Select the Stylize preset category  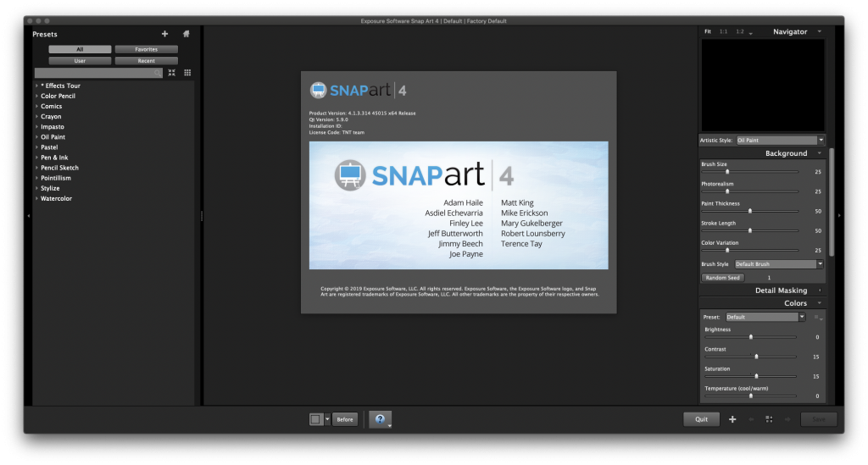tap(50, 188)
